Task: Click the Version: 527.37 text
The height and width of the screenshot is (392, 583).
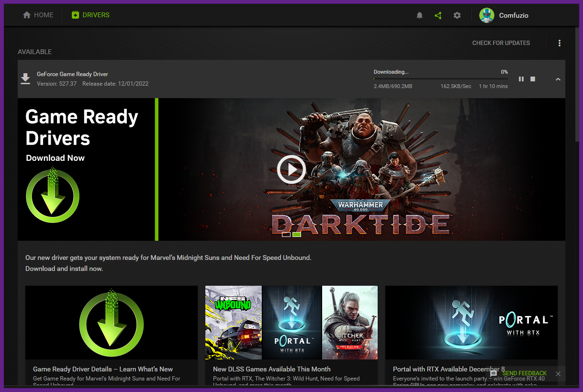Action: (x=56, y=84)
